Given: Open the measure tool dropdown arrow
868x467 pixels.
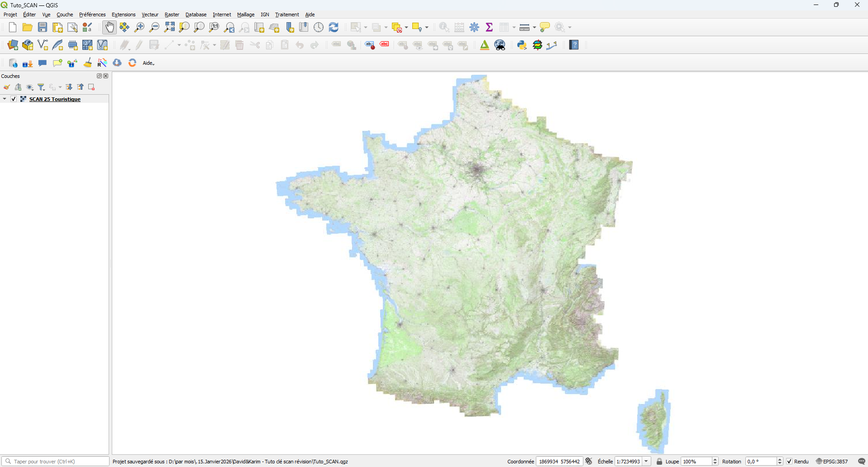Looking at the screenshot, I should pyautogui.click(x=534, y=27).
